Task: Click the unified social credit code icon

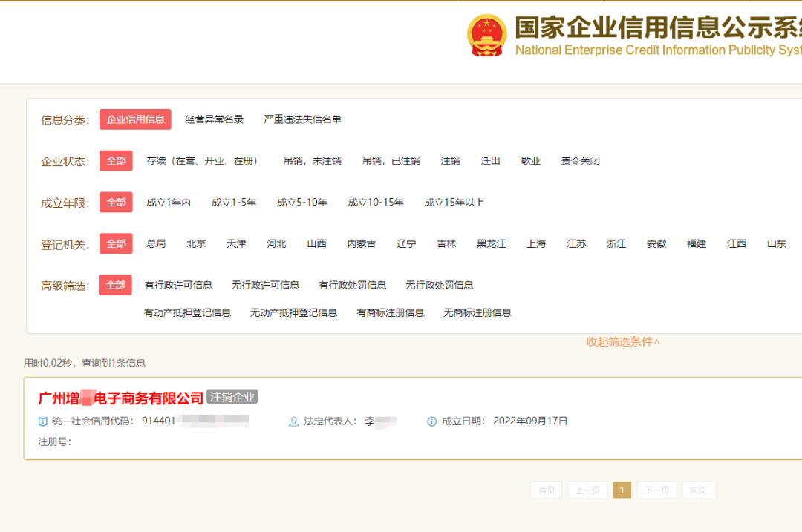Action: click(42, 421)
